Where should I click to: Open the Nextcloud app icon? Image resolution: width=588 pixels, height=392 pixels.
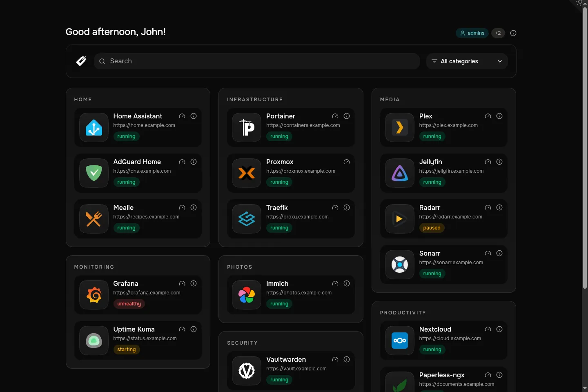coord(400,341)
